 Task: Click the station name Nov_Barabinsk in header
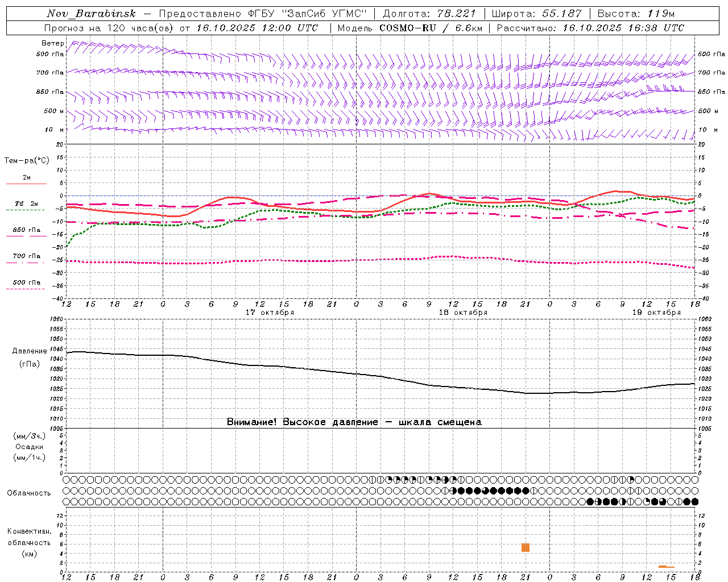point(91,14)
